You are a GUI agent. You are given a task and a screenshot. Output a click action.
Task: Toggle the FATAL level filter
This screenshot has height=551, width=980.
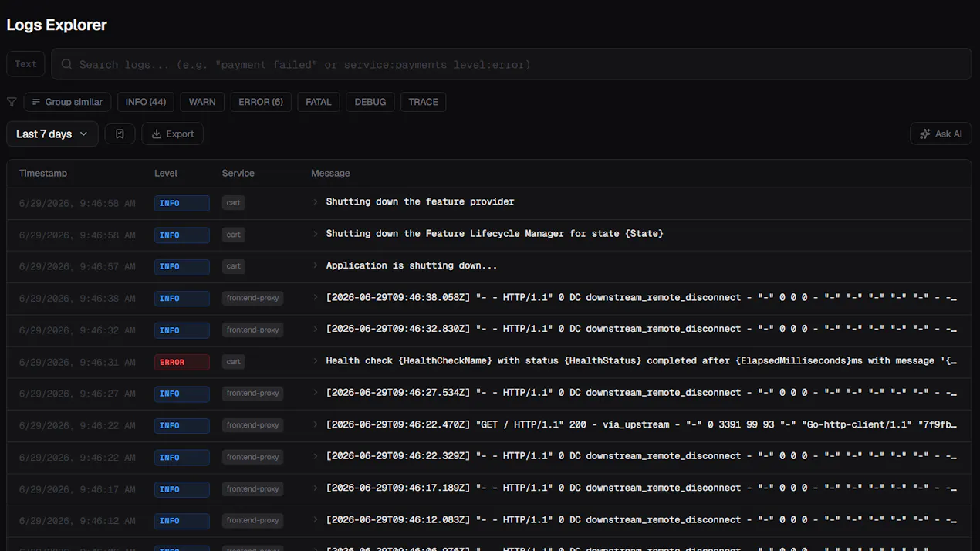tap(319, 102)
